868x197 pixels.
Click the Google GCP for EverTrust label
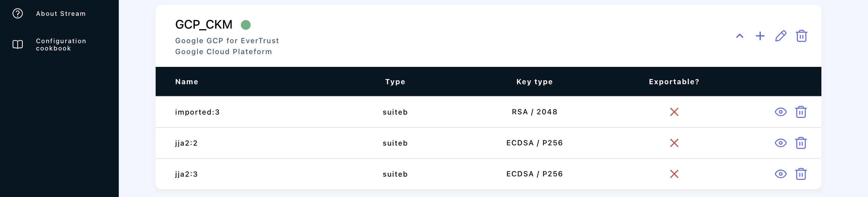(x=227, y=41)
